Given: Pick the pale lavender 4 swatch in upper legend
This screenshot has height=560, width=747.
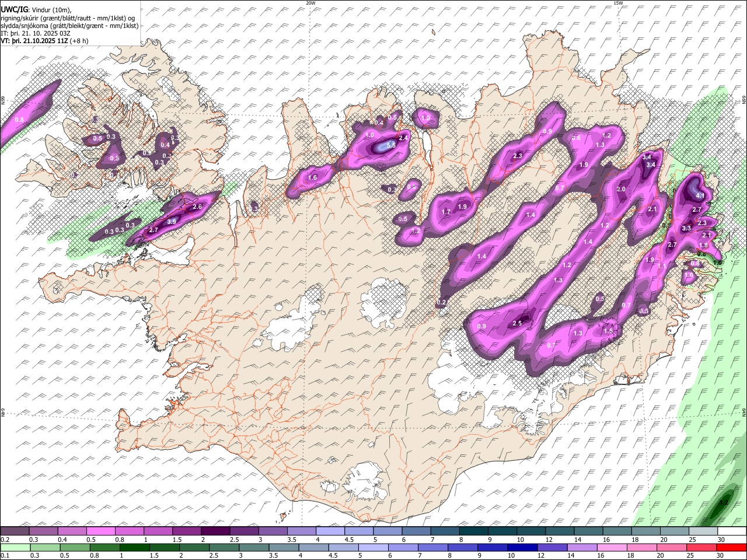Looking at the screenshot, I should click(x=329, y=531).
